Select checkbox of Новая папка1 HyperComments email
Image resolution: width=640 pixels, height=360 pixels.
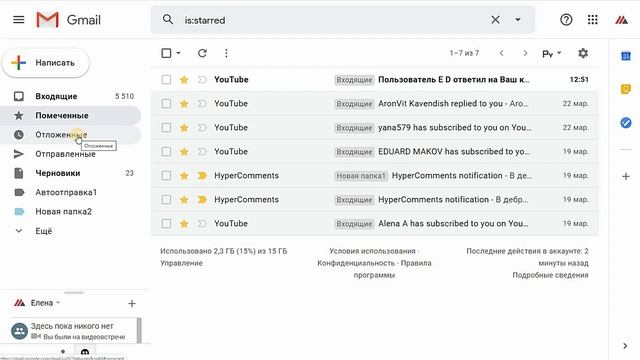[x=166, y=176]
